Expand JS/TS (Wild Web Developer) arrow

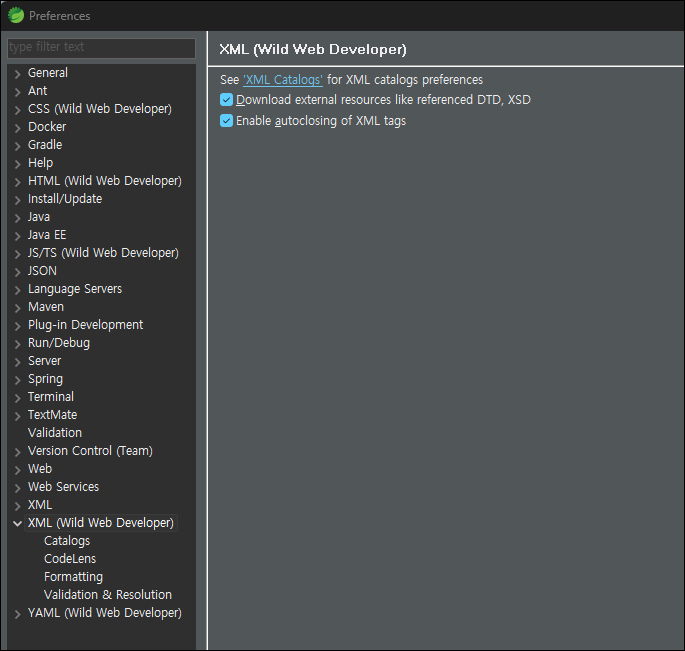pyautogui.click(x=17, y=254)
